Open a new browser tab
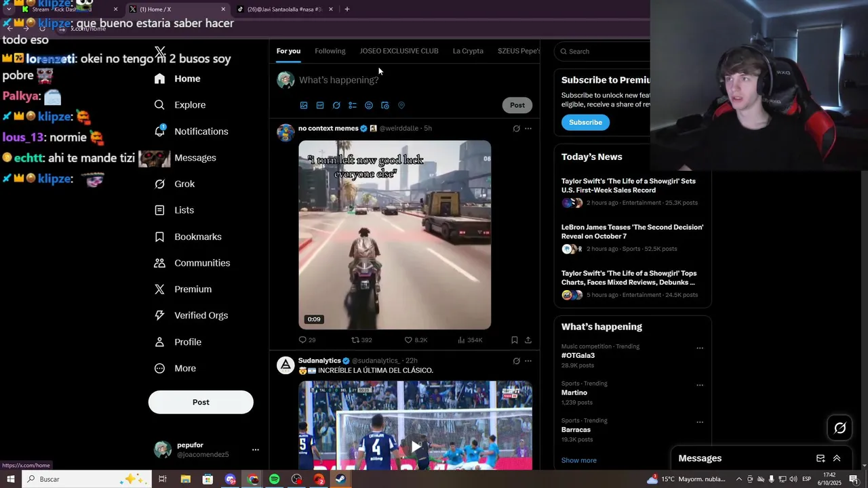This screenshot has width=868, height=488. click(347, 9)
